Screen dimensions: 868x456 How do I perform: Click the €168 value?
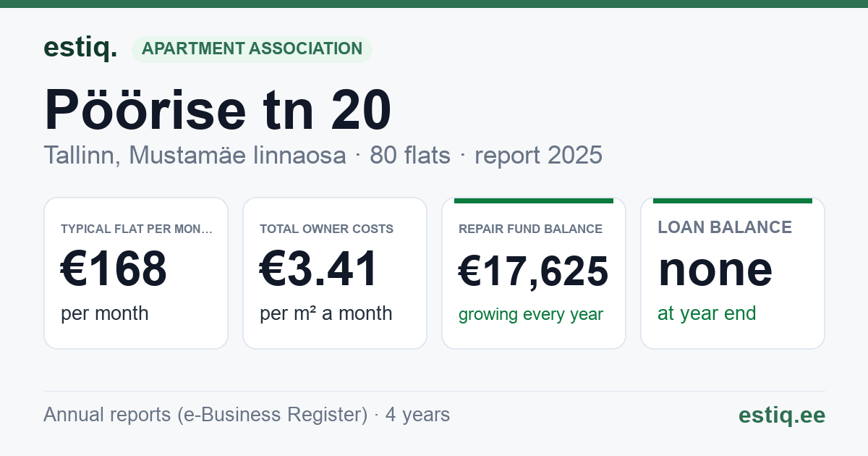click(114, 269)
